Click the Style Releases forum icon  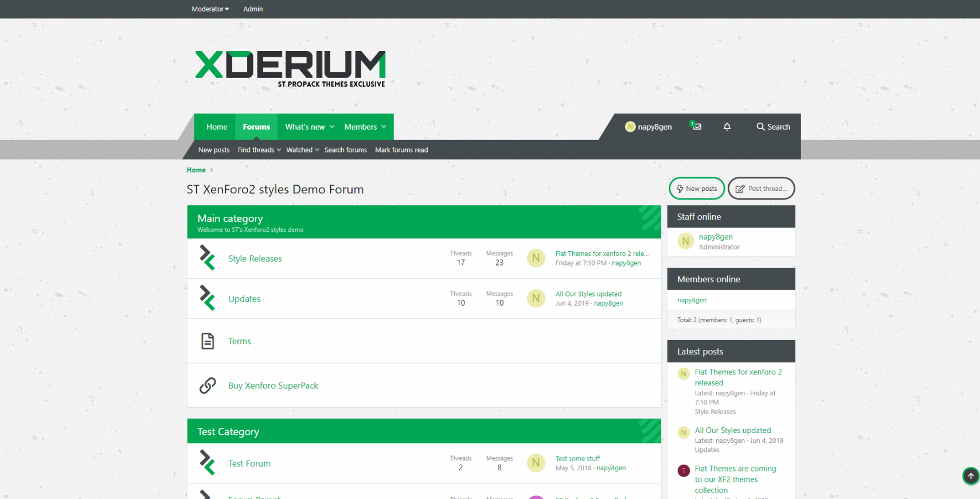207,258
